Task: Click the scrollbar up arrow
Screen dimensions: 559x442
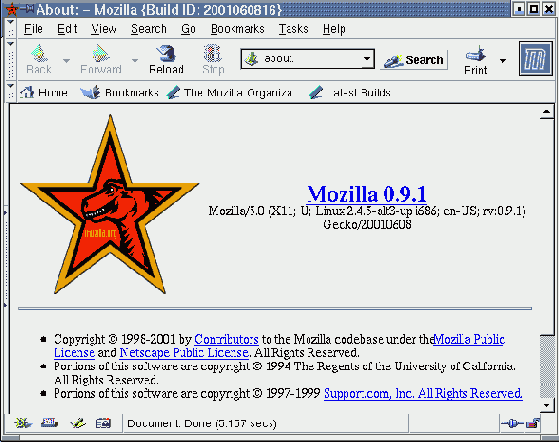Action: (546, 113)
